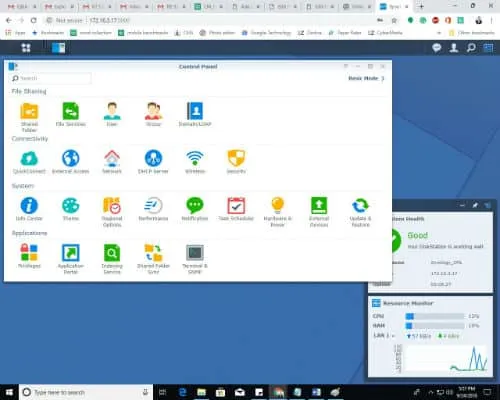Image resolution: width=500 pixels, height=400 pixels.
Task: Go back in browser
Action: tap(9, 20)
